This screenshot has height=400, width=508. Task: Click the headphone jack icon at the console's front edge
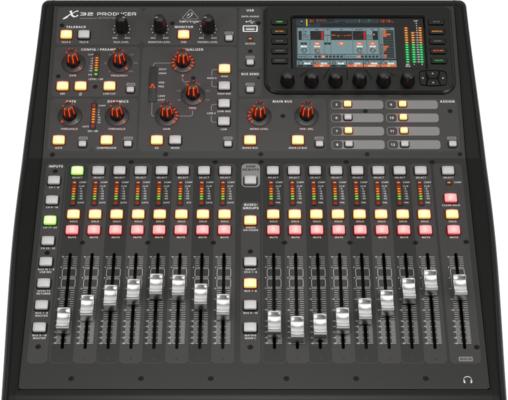pos(468,380)
